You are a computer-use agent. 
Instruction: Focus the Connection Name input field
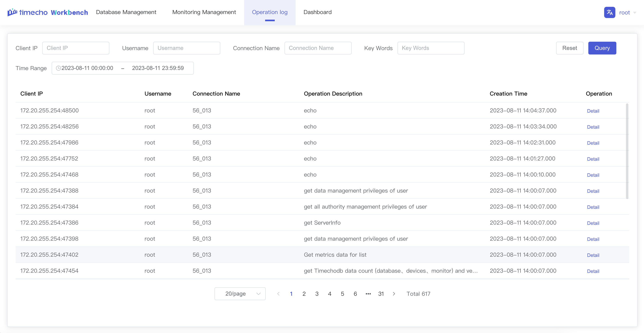click(x=318, y=48)
